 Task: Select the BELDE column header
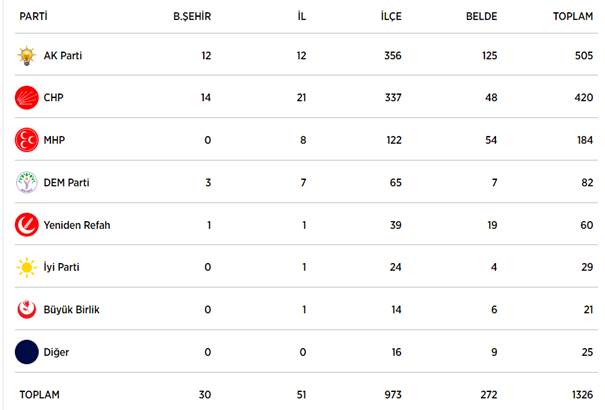(482, 17)
